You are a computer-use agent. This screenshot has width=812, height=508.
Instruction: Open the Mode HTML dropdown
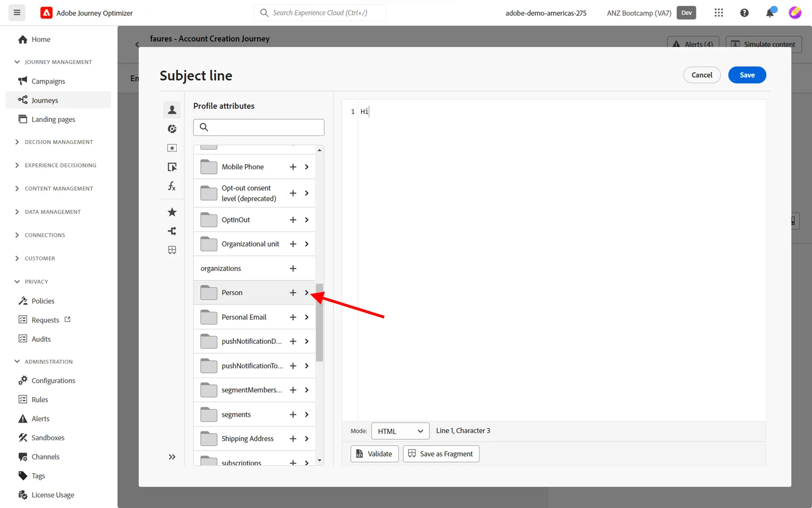(400, 431)
